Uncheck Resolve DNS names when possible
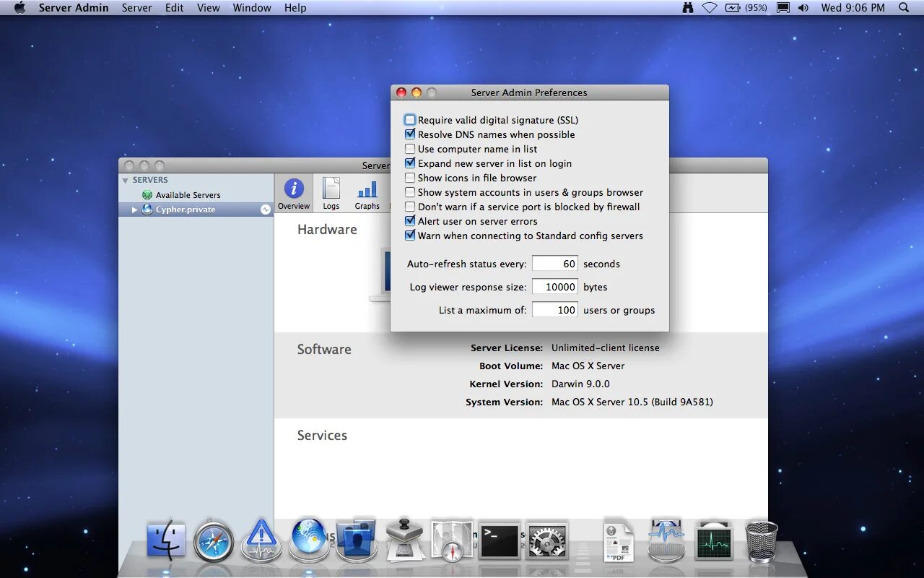Image resolution: width=924 pixels, height=578 pixels. (410, 134)
